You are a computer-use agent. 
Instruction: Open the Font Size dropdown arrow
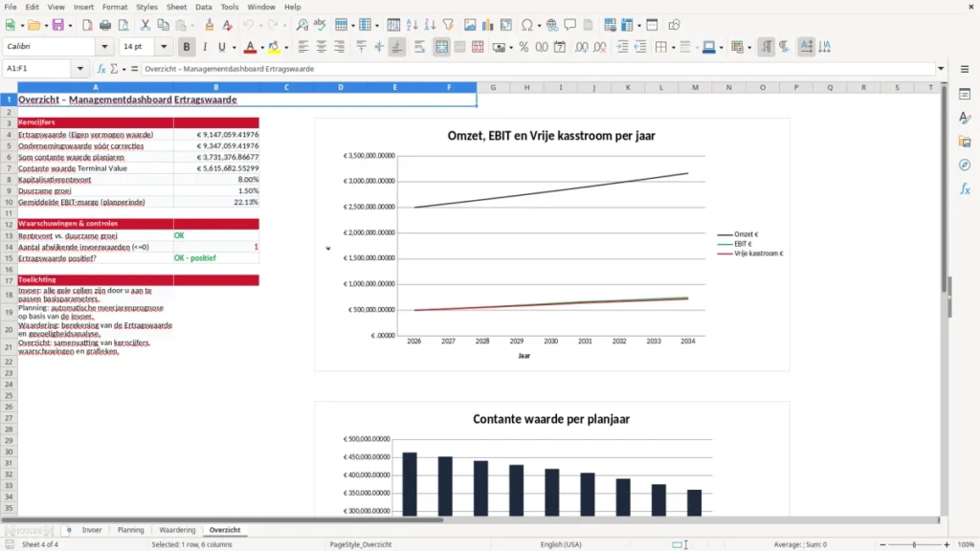[x=164, y=46]
